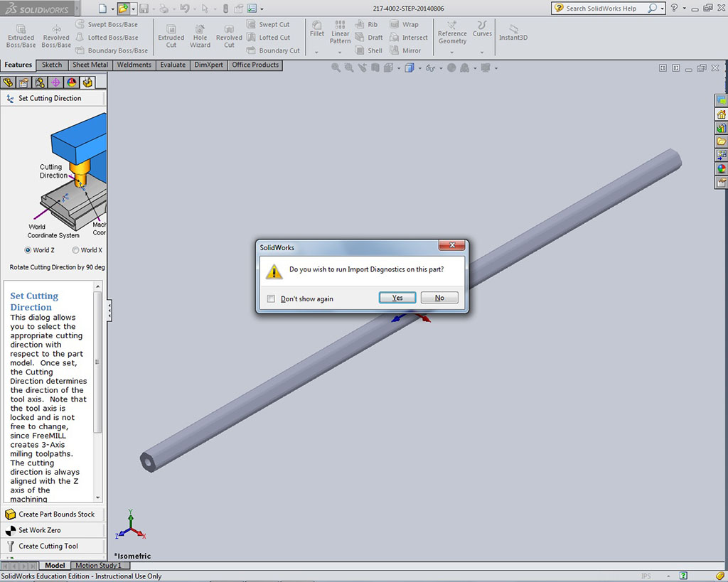The image size is (728, 582).
Task: Click No in the SolidWorks dialog
Action: (x=439, y=298)
